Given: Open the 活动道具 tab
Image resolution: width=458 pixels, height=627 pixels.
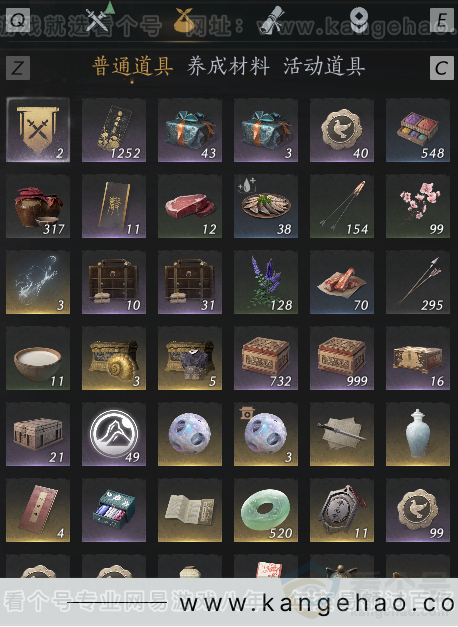Looking at the screenshot, I should pos(324,66).
